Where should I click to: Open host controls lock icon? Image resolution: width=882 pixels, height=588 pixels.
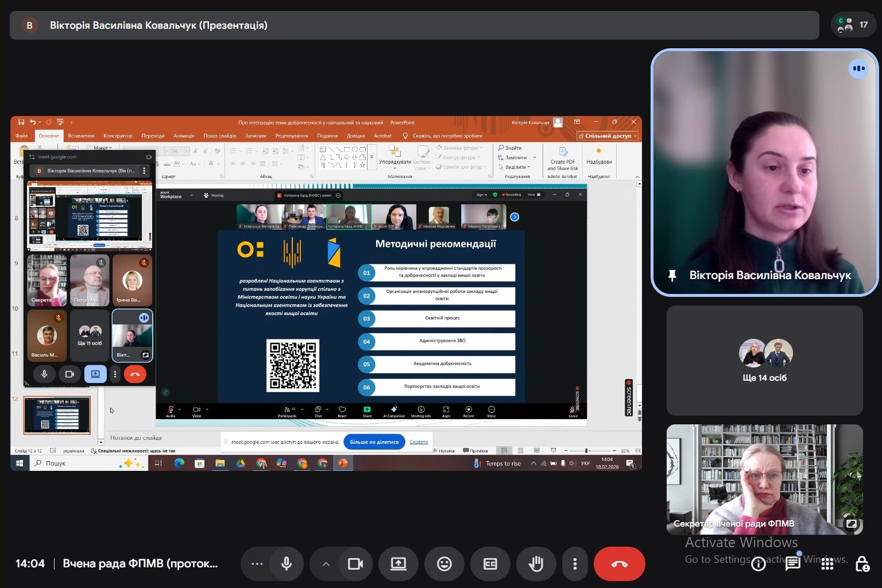tap(861, 564)
